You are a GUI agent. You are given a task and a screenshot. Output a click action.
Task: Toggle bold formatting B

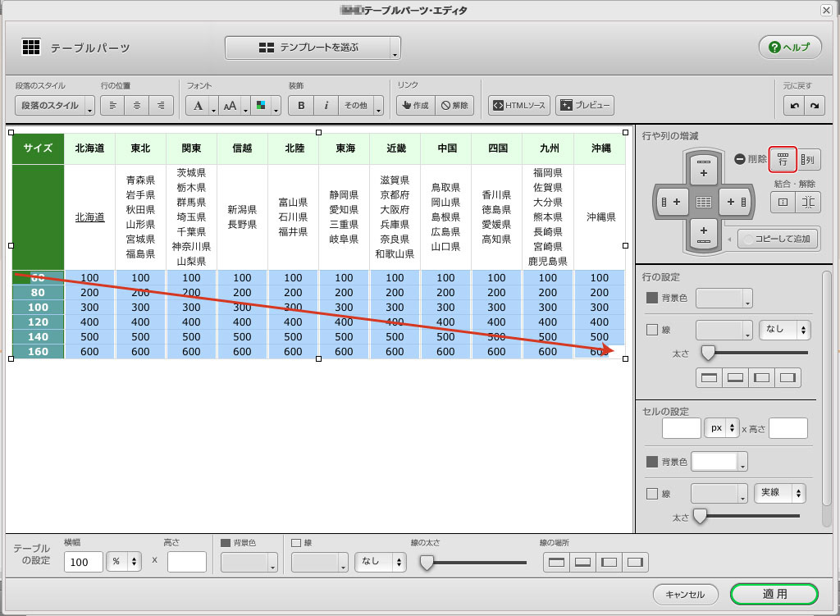pyautogui.click(x=301, y=106)
